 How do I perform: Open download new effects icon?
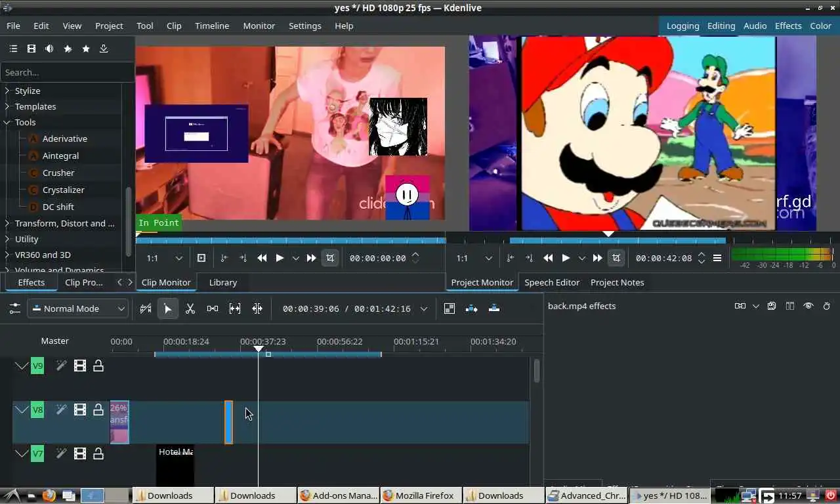(104, 49)
